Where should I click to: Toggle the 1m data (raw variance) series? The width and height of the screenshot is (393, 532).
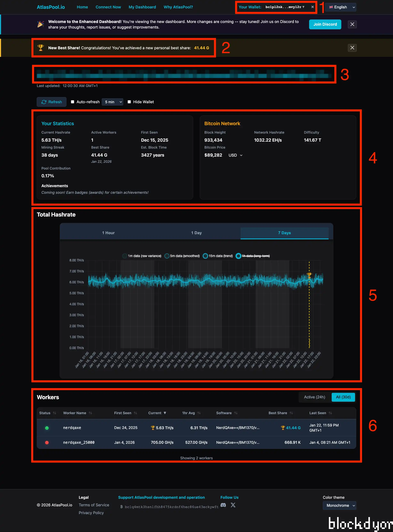click(x=142, y=256)
